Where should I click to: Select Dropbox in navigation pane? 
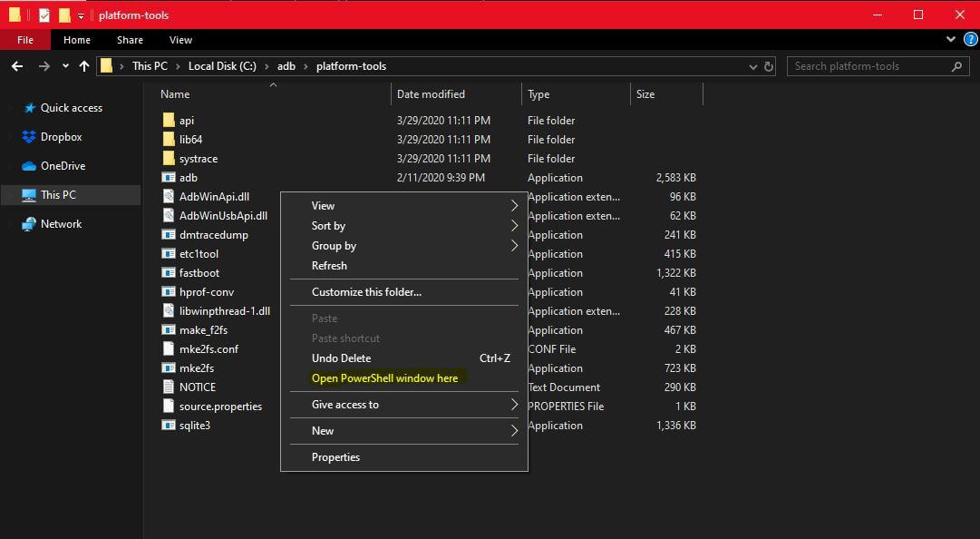(71, 137)
